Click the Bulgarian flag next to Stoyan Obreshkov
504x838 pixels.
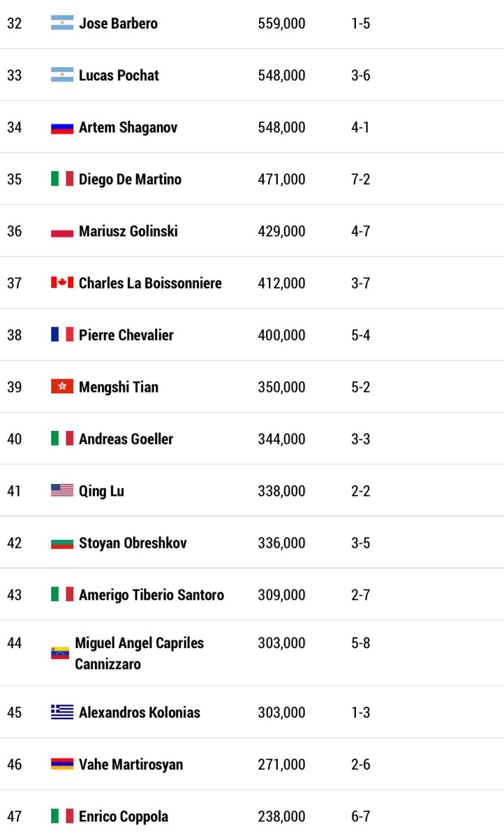pos(62,543)
